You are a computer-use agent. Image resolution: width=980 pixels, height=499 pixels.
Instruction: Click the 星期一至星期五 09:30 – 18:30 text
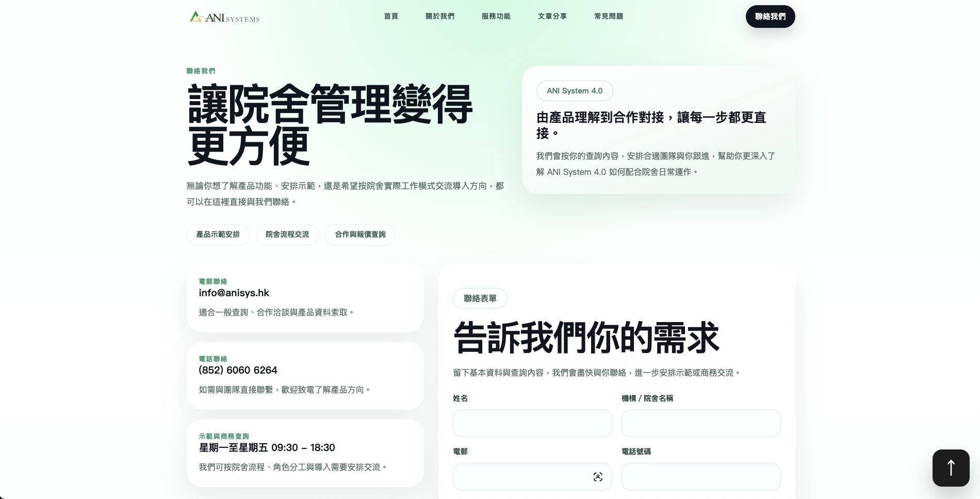coord(267,447)
